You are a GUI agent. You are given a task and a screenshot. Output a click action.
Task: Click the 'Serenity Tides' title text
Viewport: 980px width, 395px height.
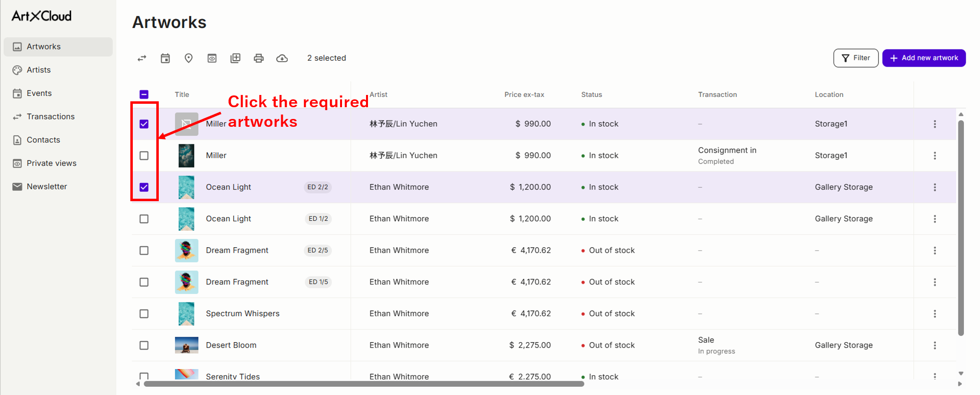[x=233, y=376]
